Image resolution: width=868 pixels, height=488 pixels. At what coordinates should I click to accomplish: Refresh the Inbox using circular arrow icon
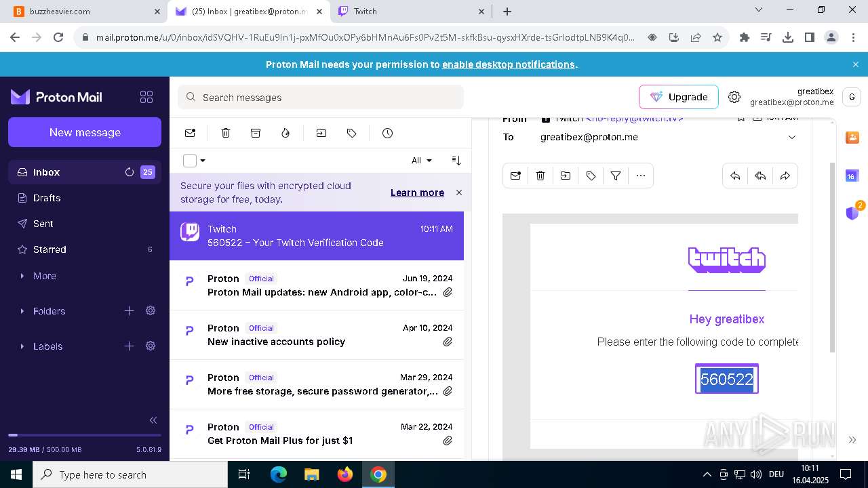coord(129,172)
